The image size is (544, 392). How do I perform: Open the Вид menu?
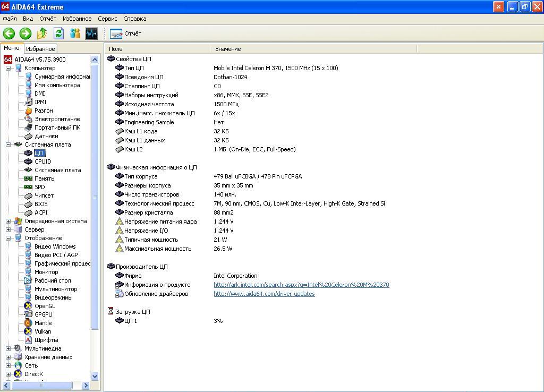point(28,19)
